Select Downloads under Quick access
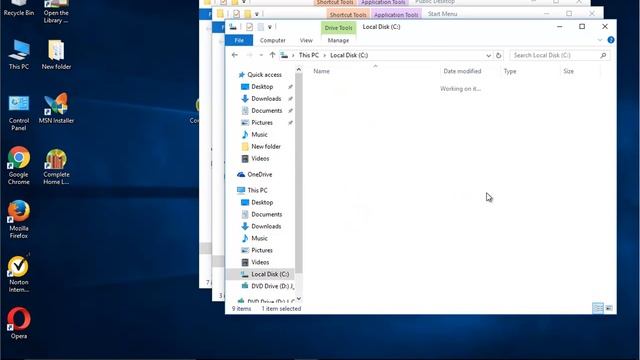This screenshot has height=360, width=640. 266,99
